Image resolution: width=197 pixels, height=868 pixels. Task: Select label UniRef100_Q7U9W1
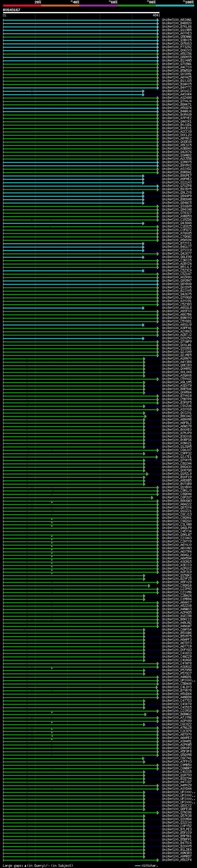tap(176, 64)
